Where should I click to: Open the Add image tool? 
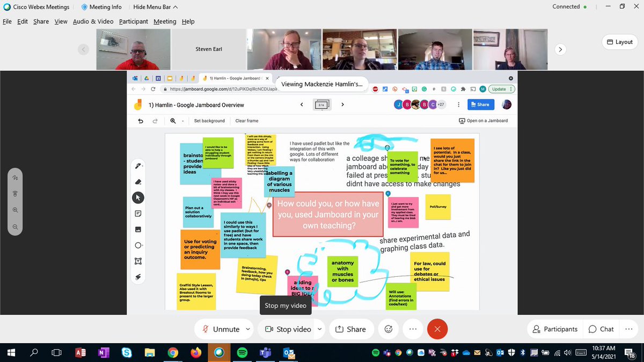coord(138,230)
